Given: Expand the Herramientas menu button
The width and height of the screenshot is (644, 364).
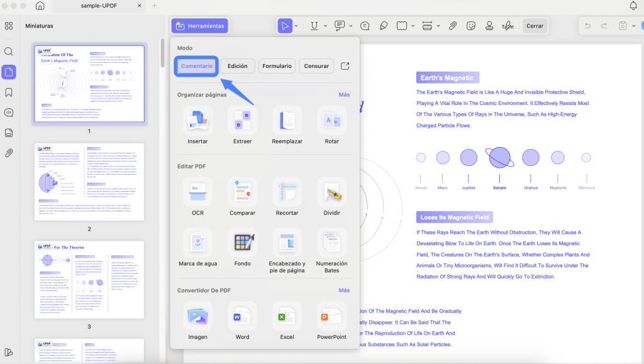Looking at the screenshot, I should coord(200,26).
